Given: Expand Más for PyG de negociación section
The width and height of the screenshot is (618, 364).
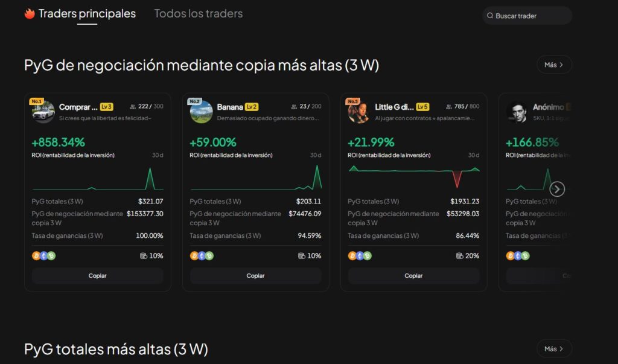Looking at the screenshot, I should pyautogui.click(x=554, y=65).
